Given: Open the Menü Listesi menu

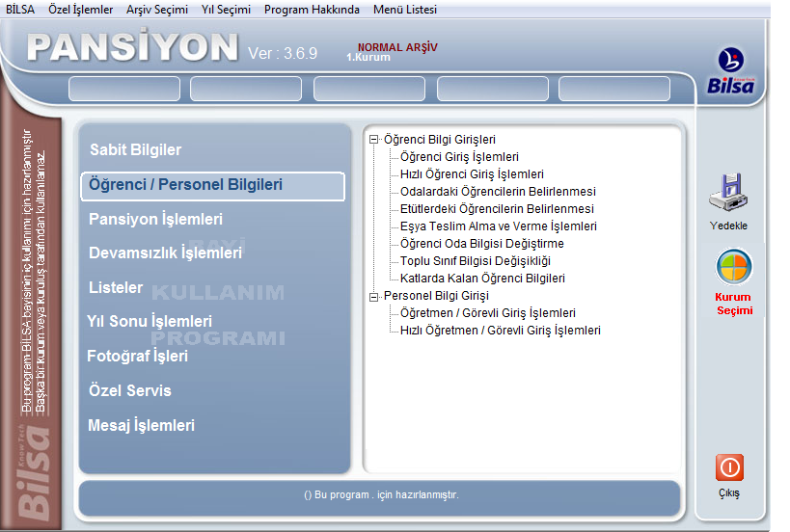Looking at the screenshot, I should [405, 10].
